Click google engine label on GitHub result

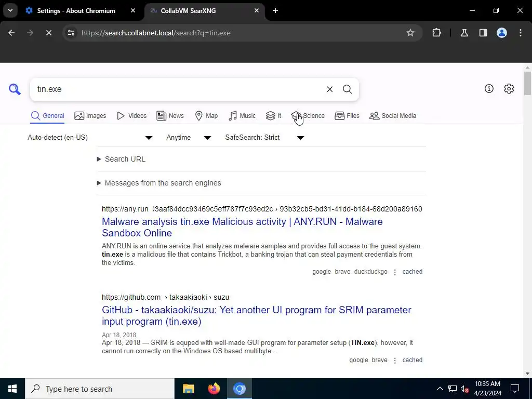pyautogui.click(x=358, y=360)
